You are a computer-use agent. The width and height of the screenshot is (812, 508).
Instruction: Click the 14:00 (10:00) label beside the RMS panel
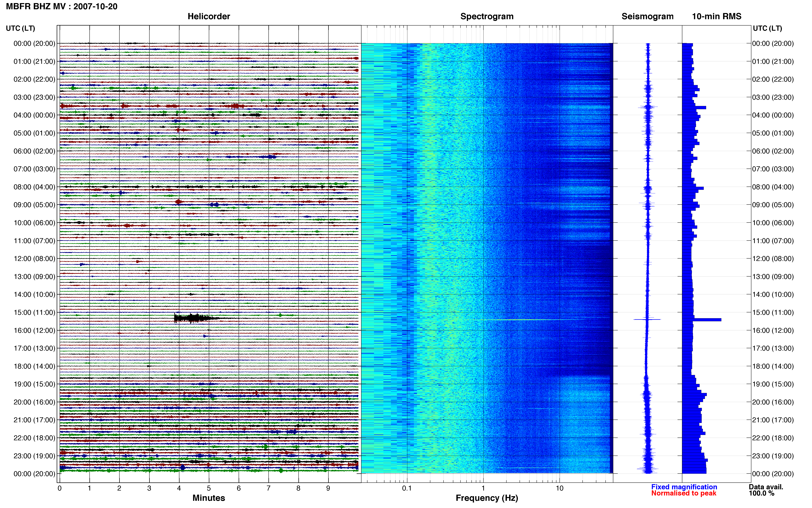(x=773, y=295)
